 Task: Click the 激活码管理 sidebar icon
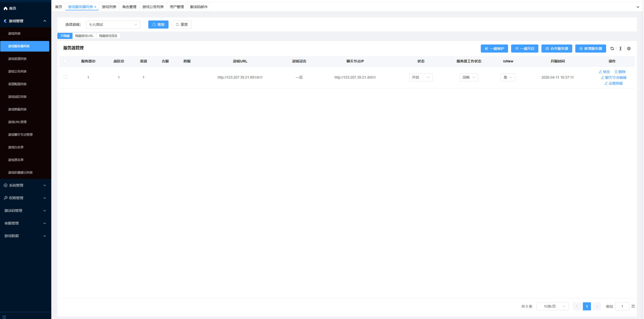pyautogui.click(x=6, y=211)
